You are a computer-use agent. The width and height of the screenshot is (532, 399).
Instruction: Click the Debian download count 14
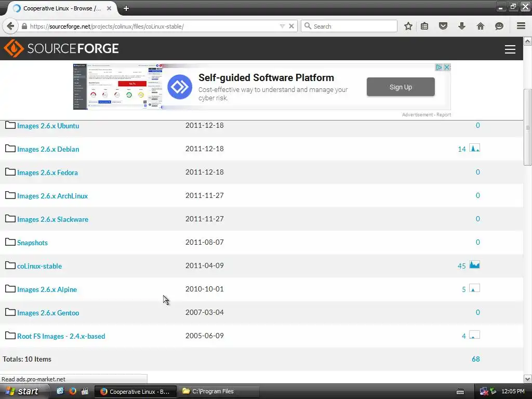click(x=462, y=149)
